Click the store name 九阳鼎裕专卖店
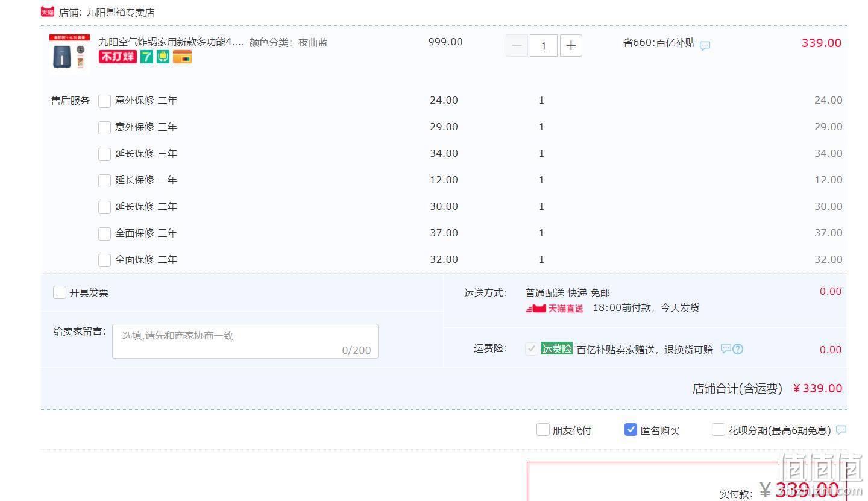Screen dimensions: 868x501 click(x=120, y=12)
